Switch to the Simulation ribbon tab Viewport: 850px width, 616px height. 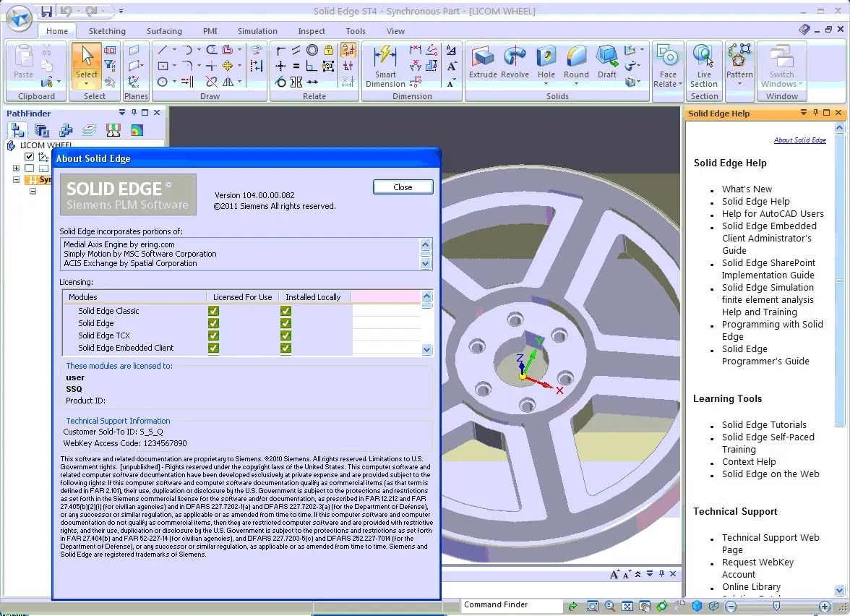pos(257,32)
